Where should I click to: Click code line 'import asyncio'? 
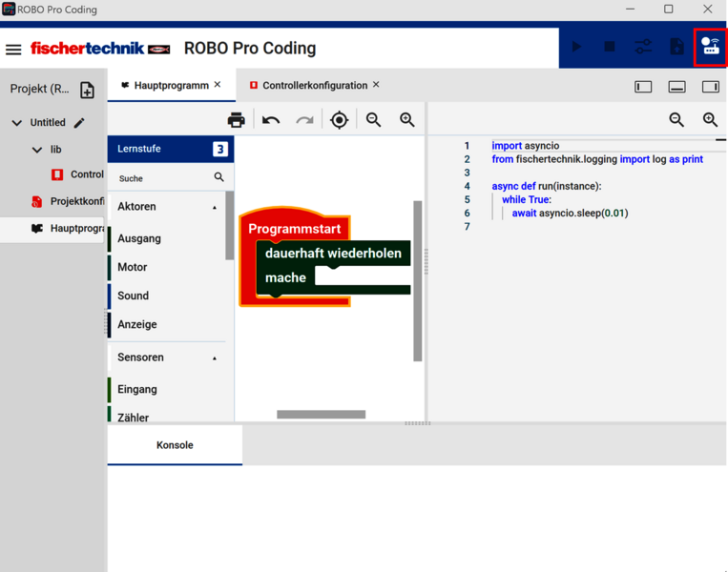[525, 146]
